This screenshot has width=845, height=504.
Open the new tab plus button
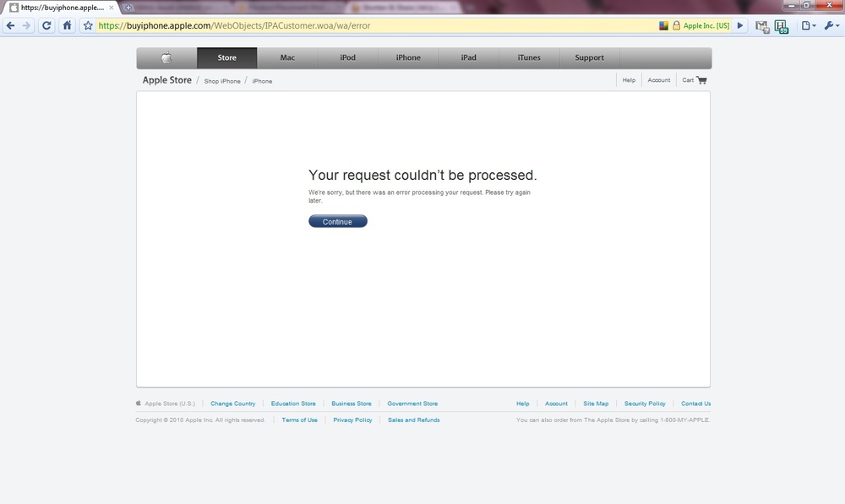click(128, 7)
